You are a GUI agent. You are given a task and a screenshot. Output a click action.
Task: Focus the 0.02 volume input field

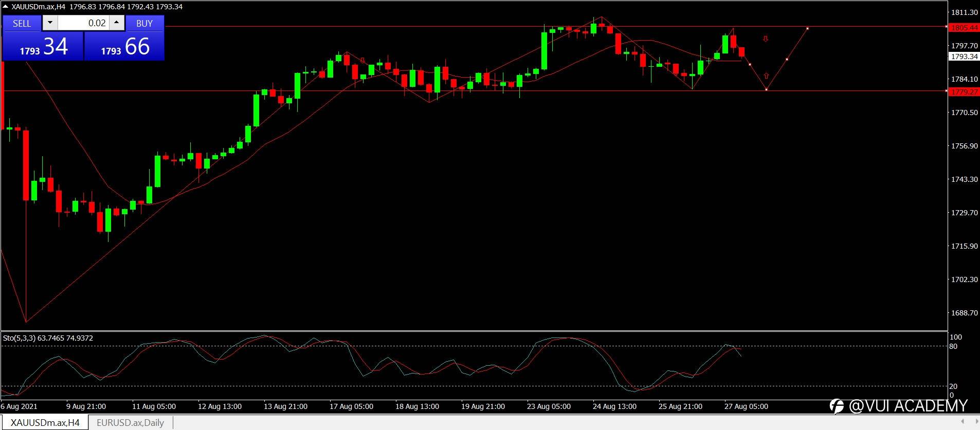[x=83, y=23]
